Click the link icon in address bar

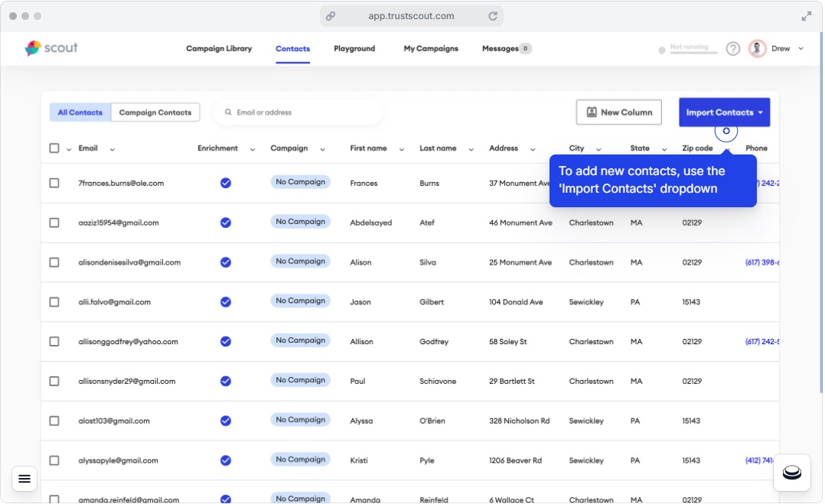[x=331, y=16]
